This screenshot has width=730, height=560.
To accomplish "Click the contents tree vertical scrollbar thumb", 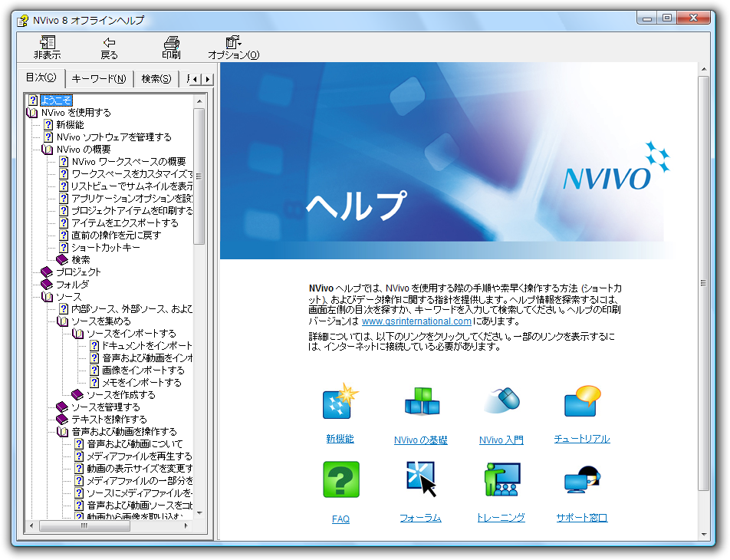I will point(199,176).
